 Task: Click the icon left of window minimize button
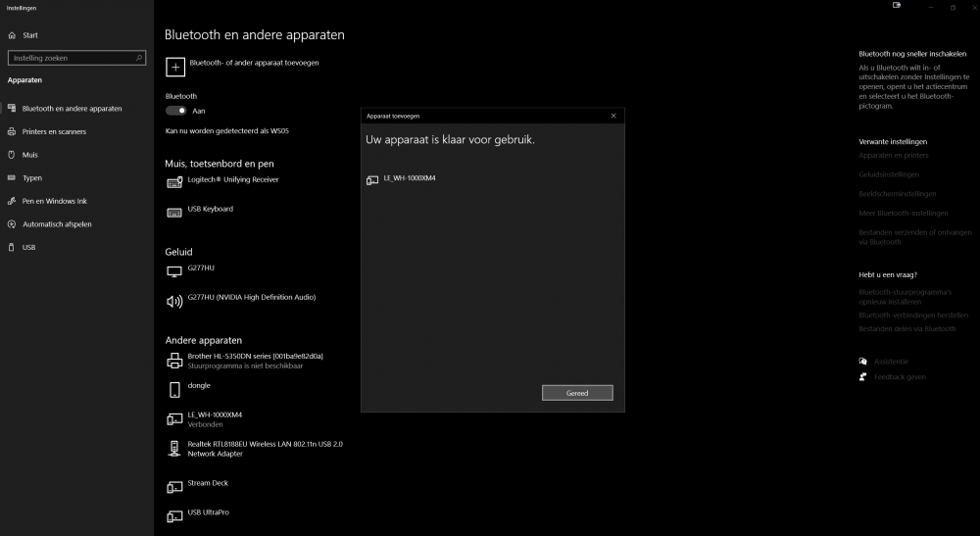[897, 6]
